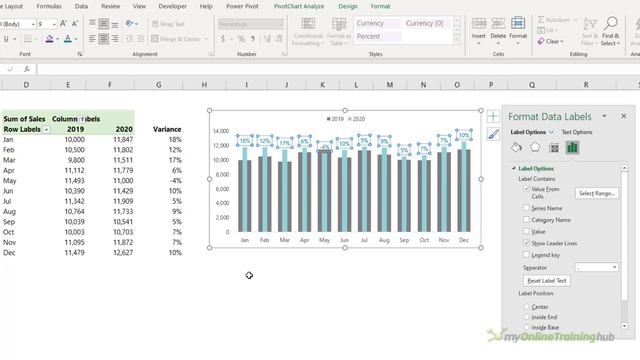This screenshot has height=360, width=640.
Task: Switch to Text Options
Action: 577,132
